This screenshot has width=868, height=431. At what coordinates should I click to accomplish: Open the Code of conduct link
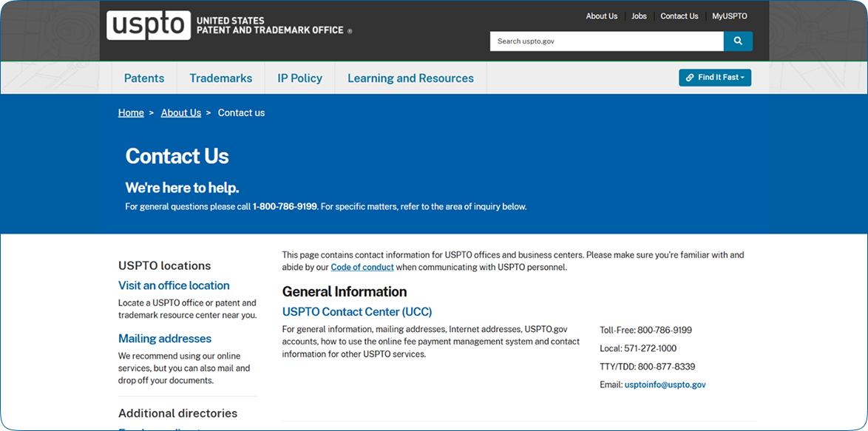(362, 267)
